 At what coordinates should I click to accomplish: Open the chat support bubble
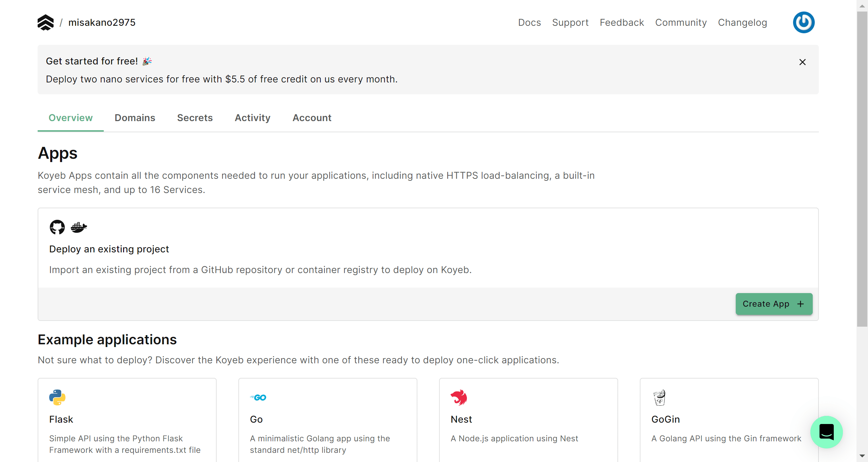click(826, 432)
